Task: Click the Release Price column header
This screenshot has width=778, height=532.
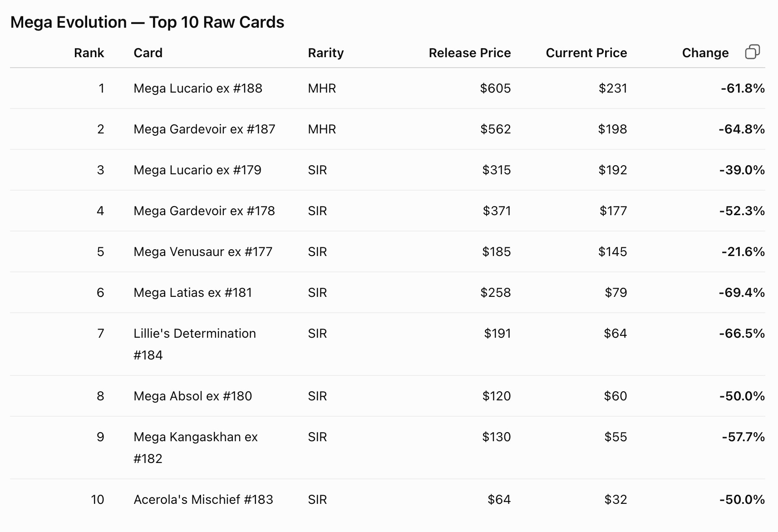Action: point(470,53)
